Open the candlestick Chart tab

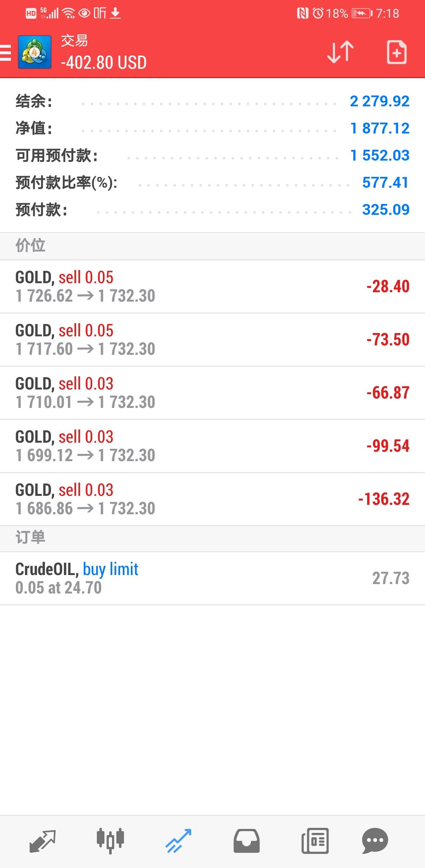coord(110,841)
